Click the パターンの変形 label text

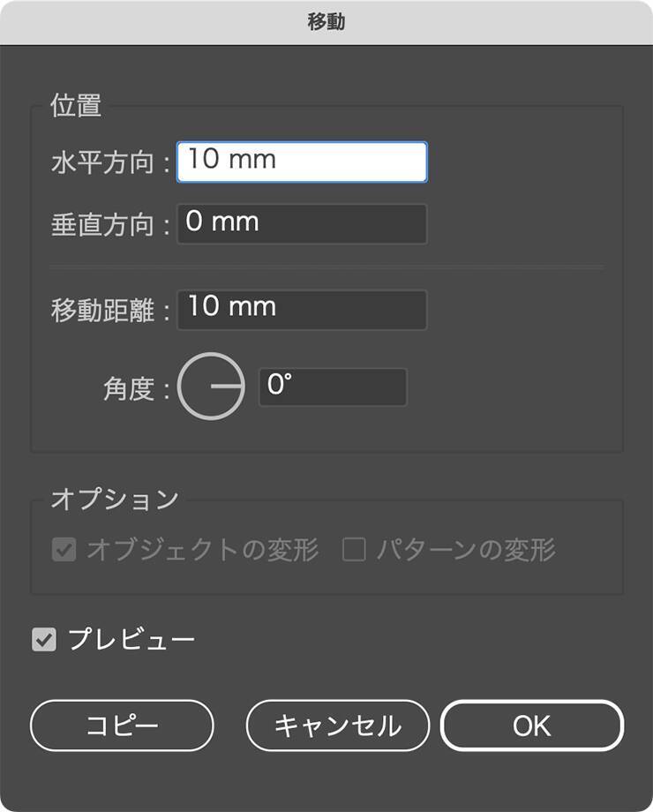[466, 551]
